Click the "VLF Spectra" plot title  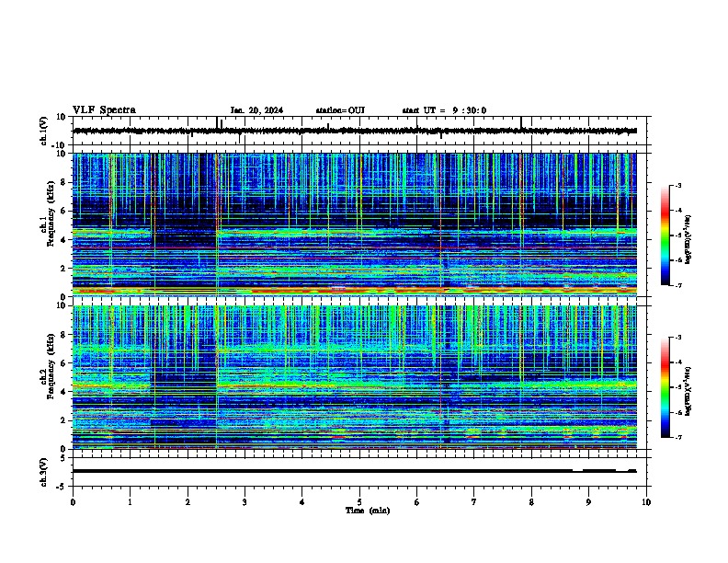click(104, 110)
